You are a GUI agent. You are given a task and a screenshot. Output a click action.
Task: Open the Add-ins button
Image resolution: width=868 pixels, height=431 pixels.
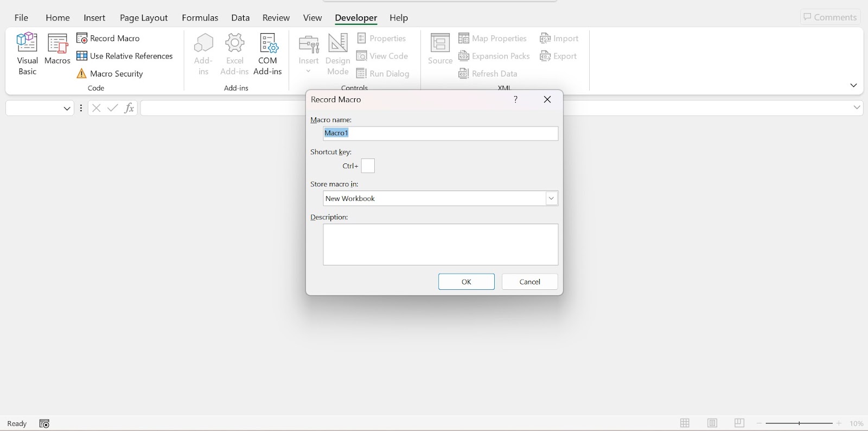203,54
